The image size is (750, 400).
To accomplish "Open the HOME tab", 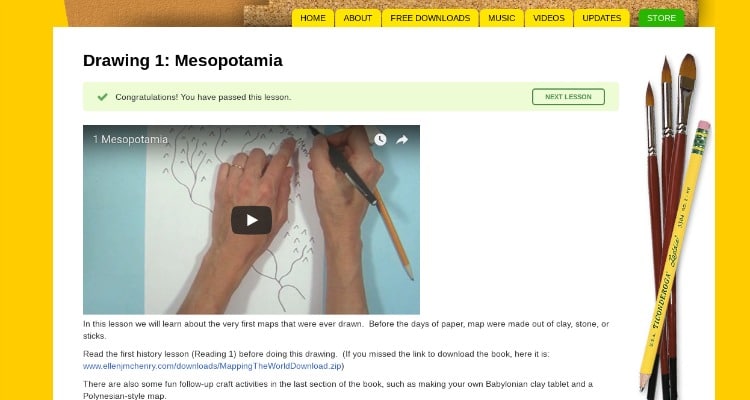I will click(x=313, y=18).
